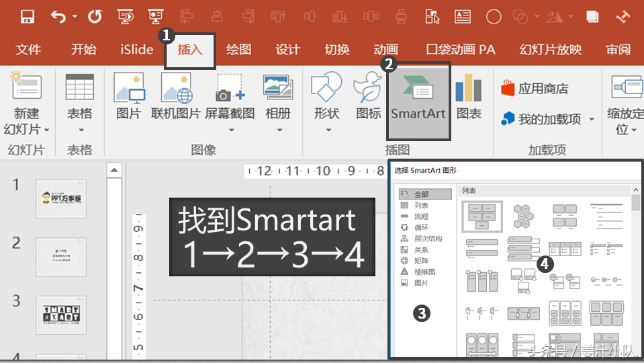This screenshot has height=363, width=644.
Task: Switch to the 切换 ribbon tab
Action: (337, 50)
